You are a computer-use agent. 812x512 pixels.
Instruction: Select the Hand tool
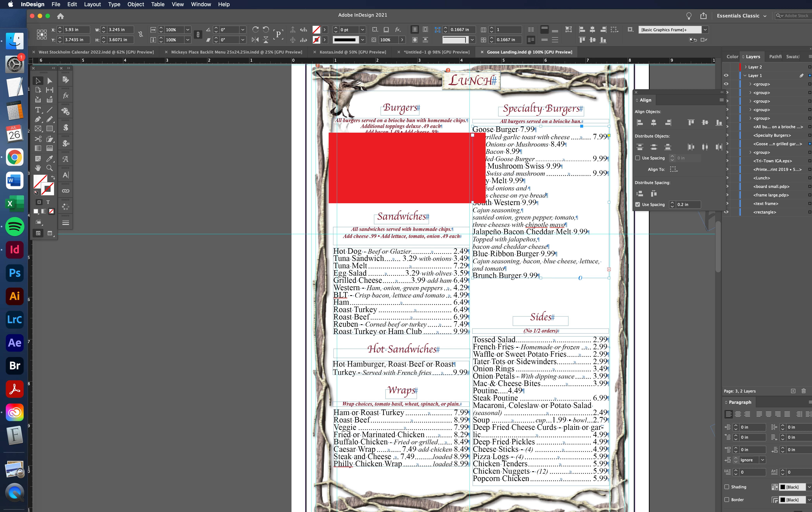click(38, 168)
